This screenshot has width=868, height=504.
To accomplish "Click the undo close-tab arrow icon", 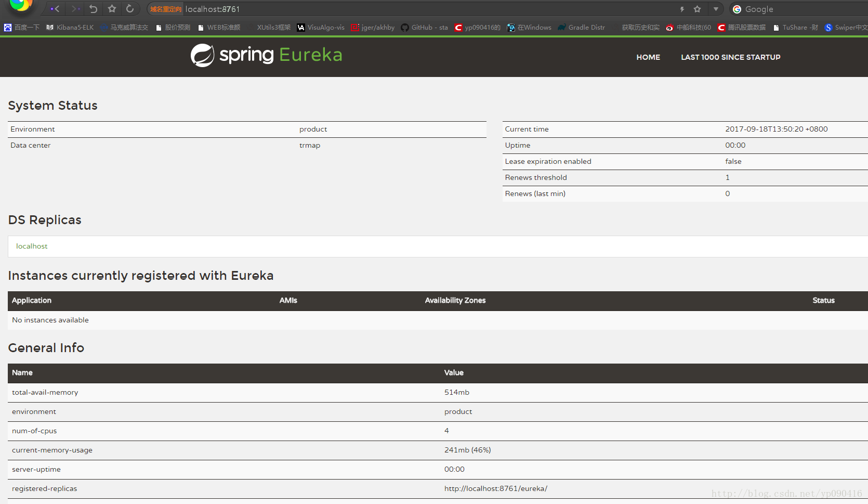I will pyautogui.click(x=94, y=9).
